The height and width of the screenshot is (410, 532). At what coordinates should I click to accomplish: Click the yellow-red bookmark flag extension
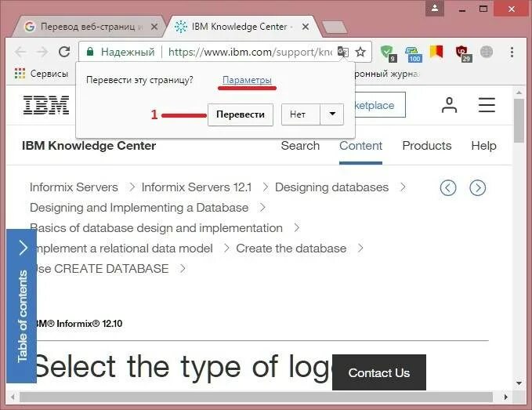[436, 52]
